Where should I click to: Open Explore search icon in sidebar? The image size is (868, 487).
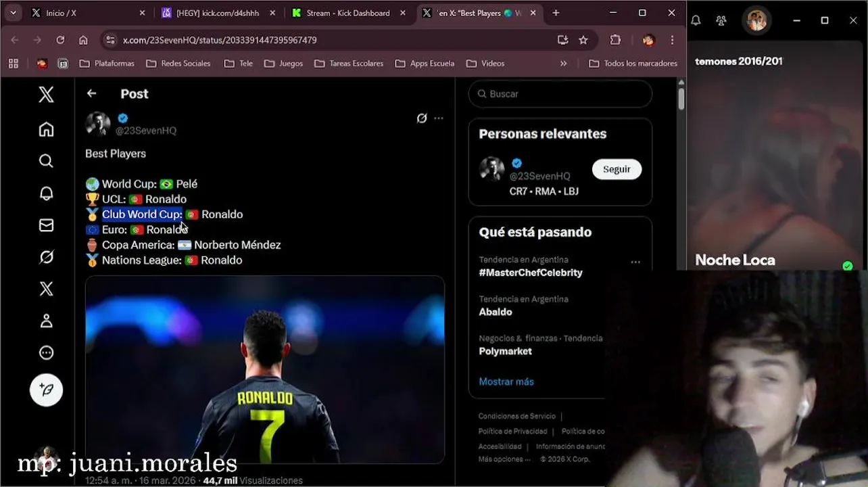[46, 161]
